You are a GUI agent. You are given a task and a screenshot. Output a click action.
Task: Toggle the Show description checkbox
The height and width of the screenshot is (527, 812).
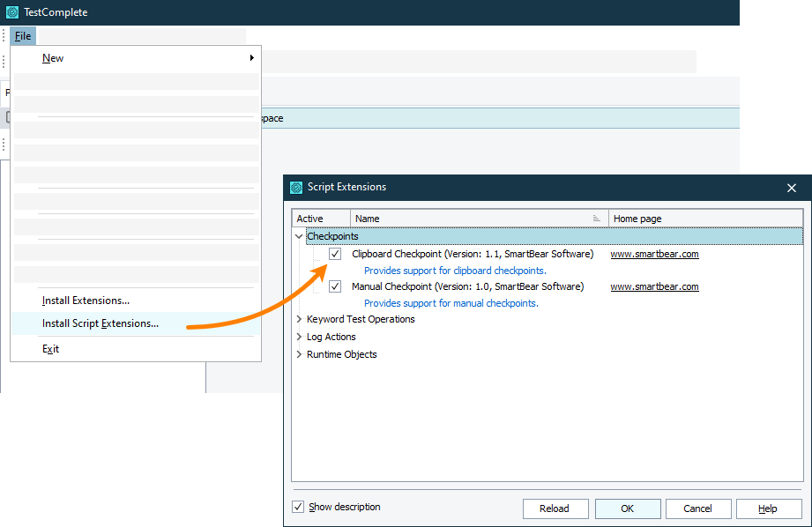(x=299, y=507)
